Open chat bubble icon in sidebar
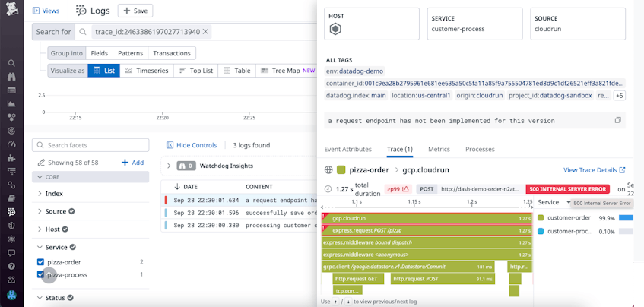 click(11, 252)
